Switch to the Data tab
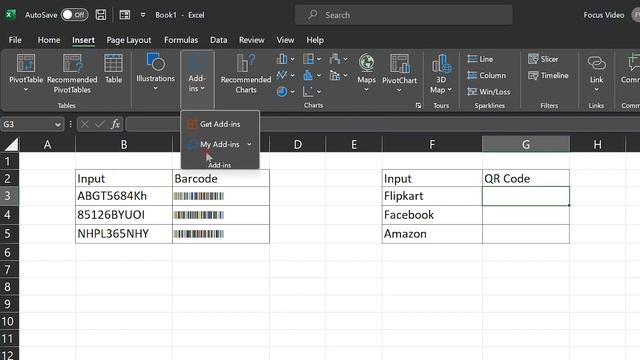The image size is (640, 360). (218, 40)
